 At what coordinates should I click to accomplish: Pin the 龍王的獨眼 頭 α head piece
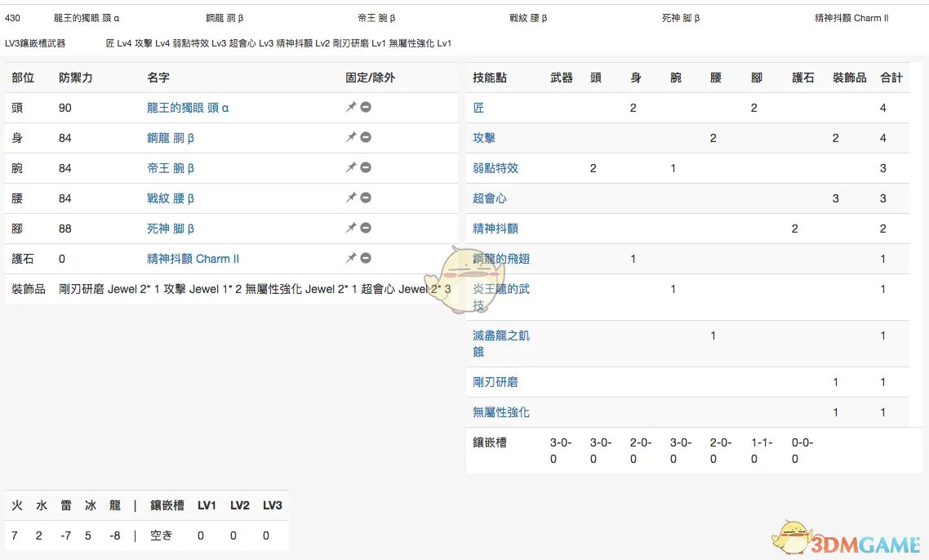pos(351,107)
